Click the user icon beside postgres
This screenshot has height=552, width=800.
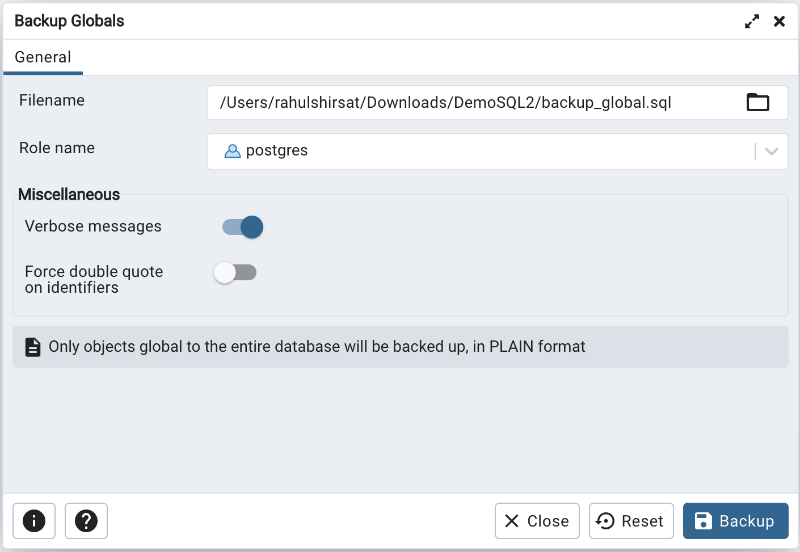(x=232, y=152)
